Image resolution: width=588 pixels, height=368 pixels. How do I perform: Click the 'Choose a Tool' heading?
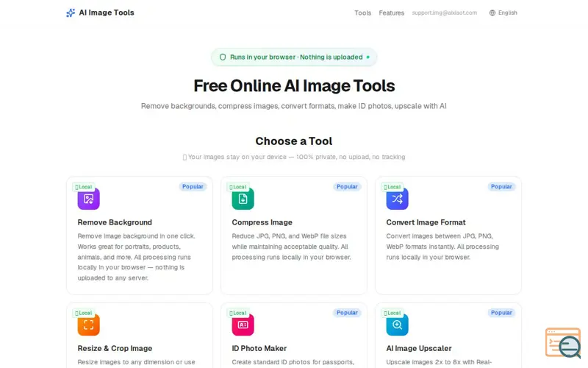293,141
